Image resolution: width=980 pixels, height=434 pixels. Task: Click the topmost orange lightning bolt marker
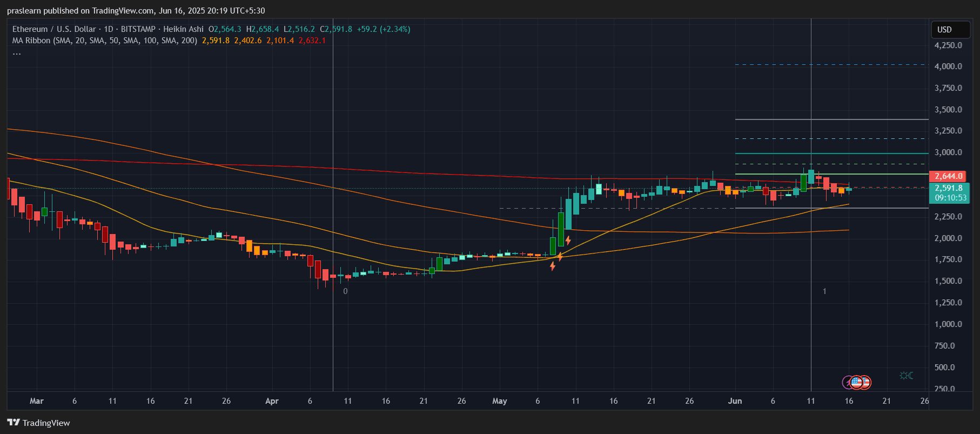pos(568,241)
